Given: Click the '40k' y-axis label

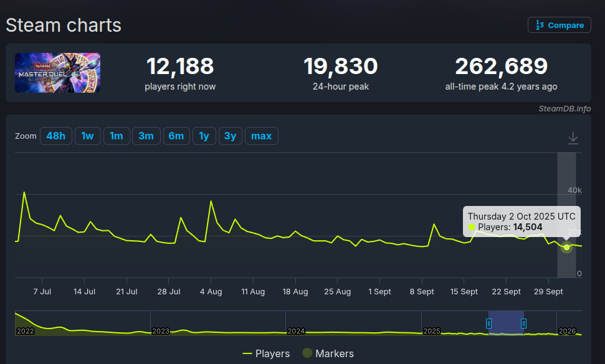Looking at the screenshot, I should (x=574, y=190).
